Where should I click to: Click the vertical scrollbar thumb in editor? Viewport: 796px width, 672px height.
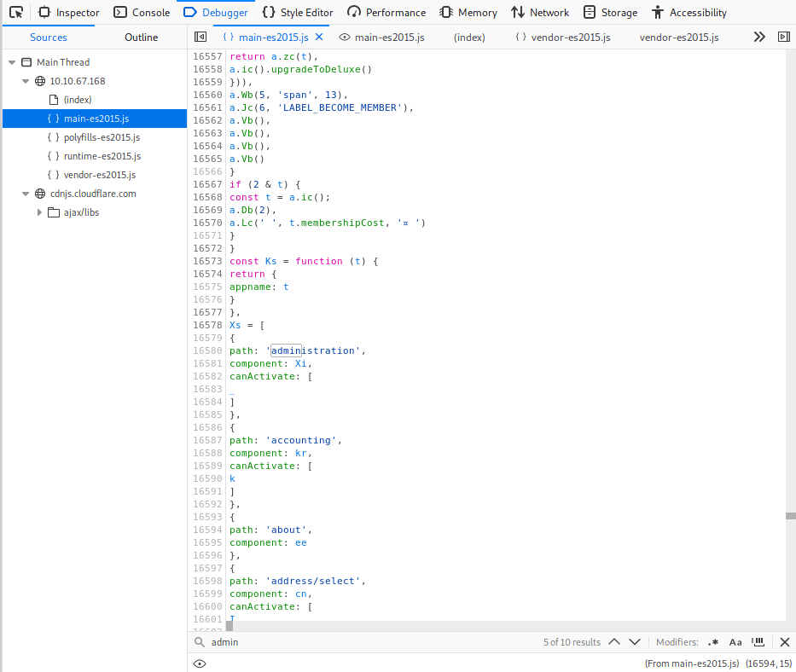coord(790,516)
